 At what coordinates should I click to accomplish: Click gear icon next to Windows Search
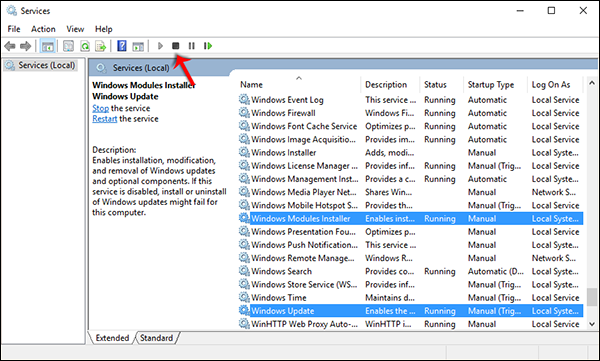244,271
